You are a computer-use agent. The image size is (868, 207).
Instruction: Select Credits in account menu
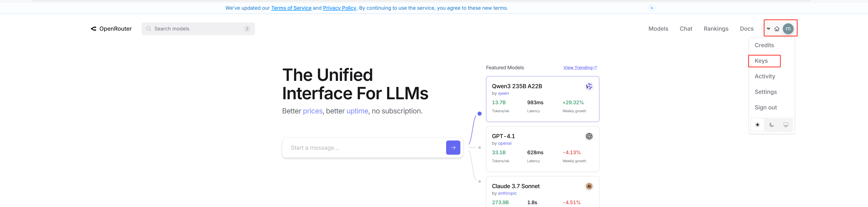(764, 45)
